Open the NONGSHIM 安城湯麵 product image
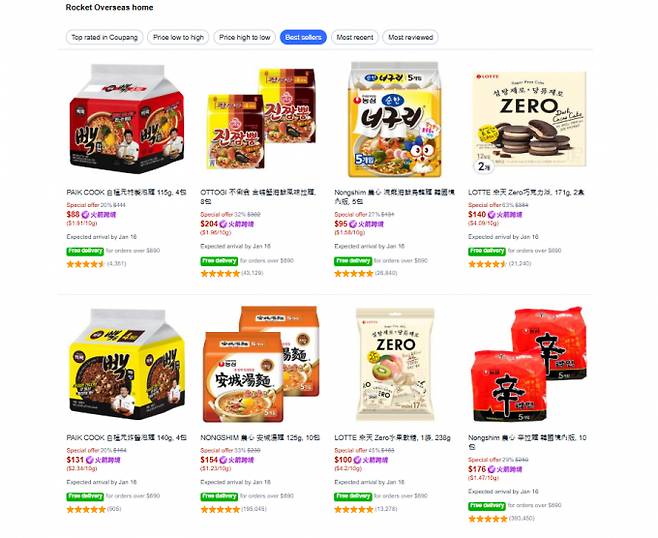Viewport: 658px width, 538px height. pos(261,364)
